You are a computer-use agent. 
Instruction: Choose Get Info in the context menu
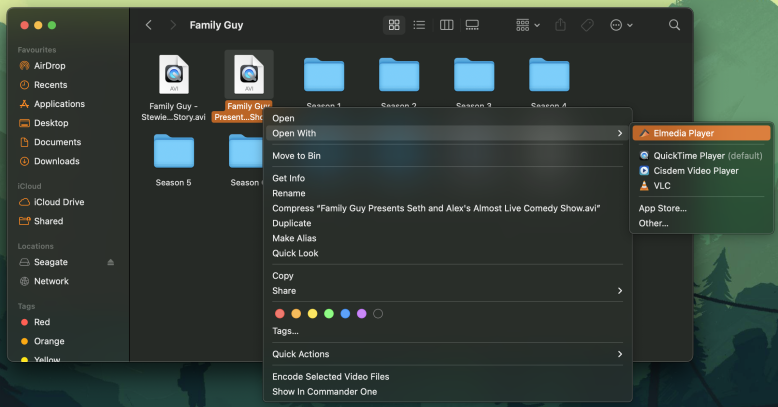pyautogui.click(x=448, y=178)
